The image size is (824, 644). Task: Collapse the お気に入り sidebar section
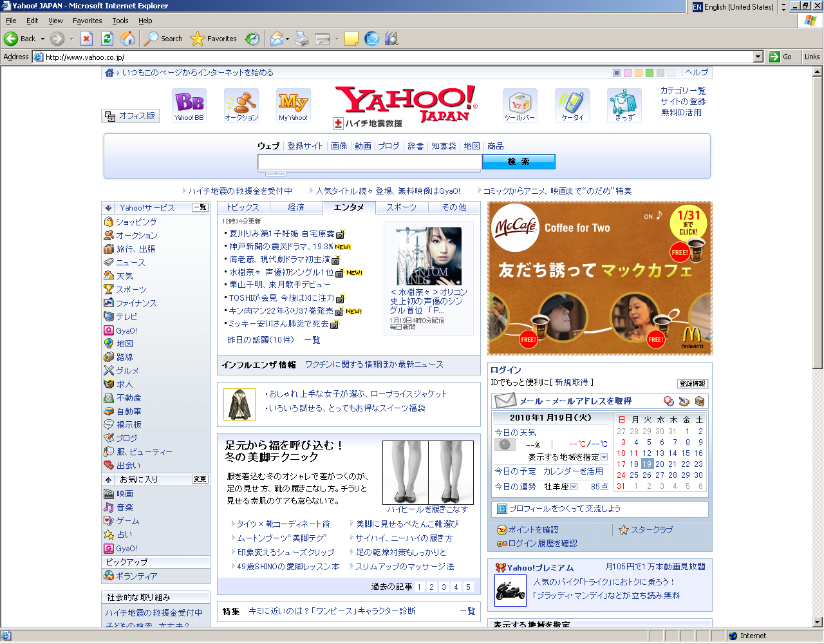pos(109,480)
